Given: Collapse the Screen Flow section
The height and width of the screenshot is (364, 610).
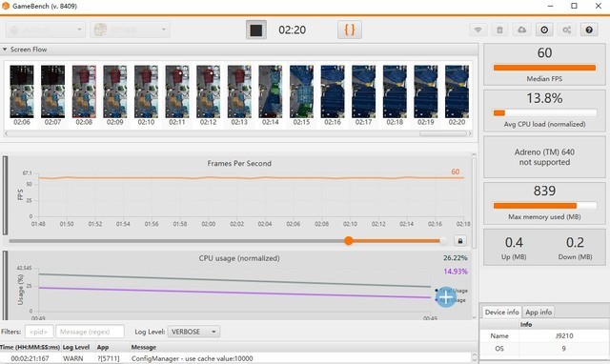Looking at the screenshot, I should [x=5, y=50].
